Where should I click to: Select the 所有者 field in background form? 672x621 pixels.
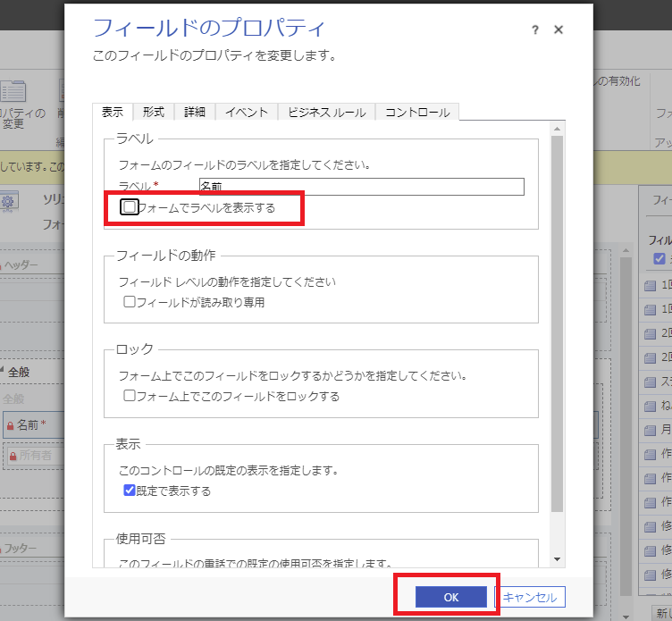click(33, 456)
